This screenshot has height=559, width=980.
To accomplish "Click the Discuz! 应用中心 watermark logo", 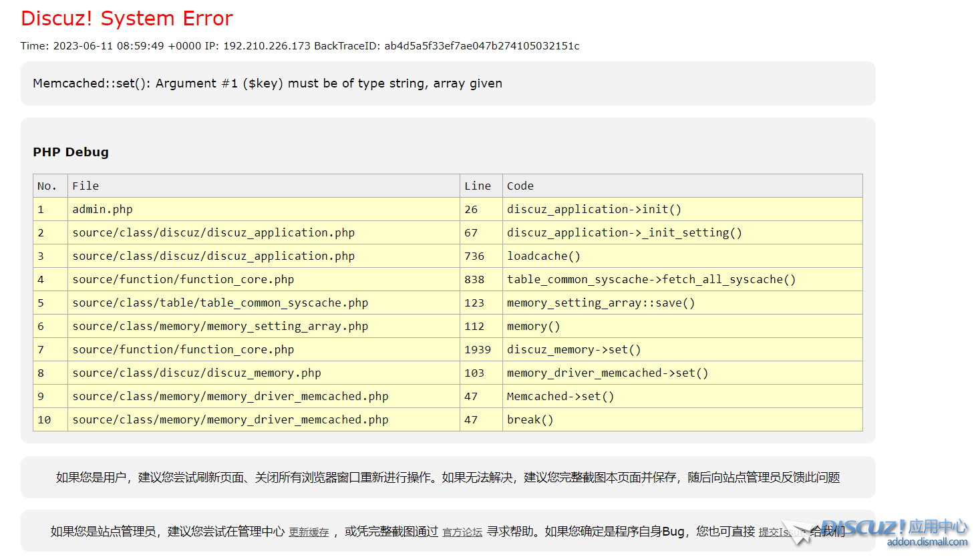I will pos(894,532).
